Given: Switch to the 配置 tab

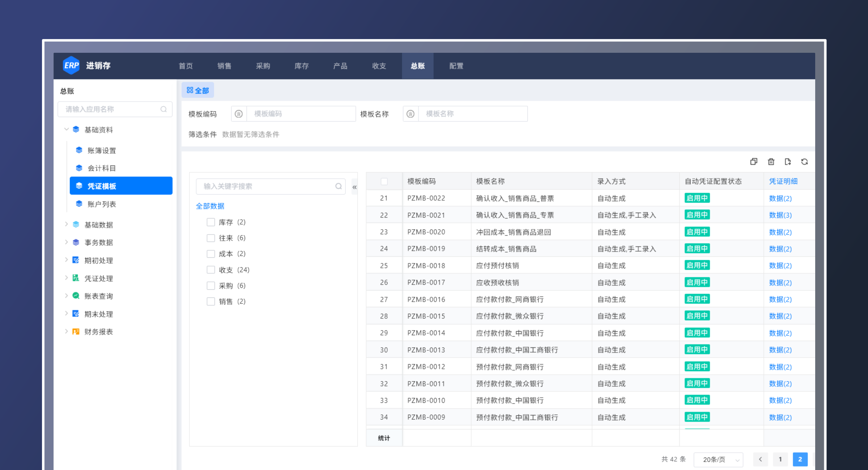Looking at the screenshot, I should (455, 66).
